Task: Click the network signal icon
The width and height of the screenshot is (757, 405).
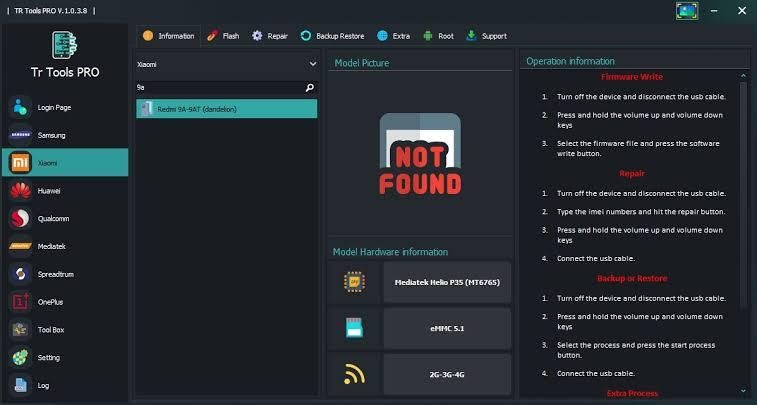Action: tap(354, 374)
